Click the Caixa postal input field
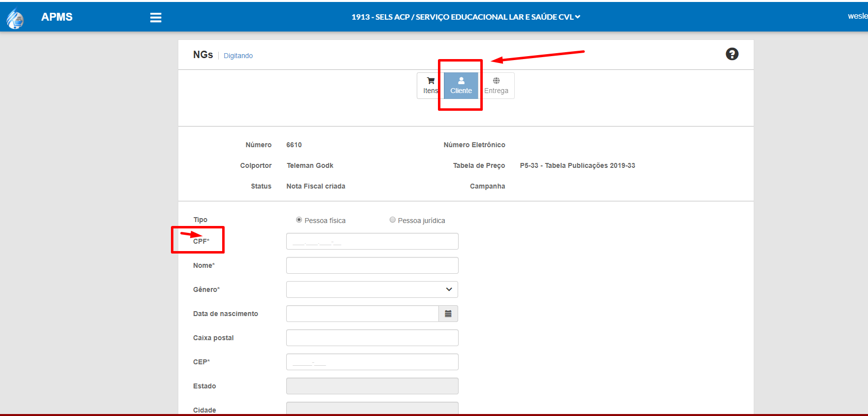 pos(372,338)
